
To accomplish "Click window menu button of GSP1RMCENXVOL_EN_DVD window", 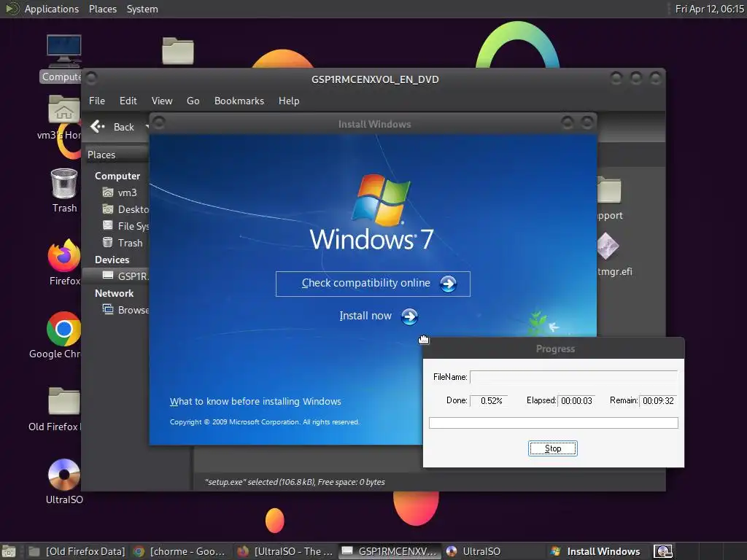I will [91, 77].
